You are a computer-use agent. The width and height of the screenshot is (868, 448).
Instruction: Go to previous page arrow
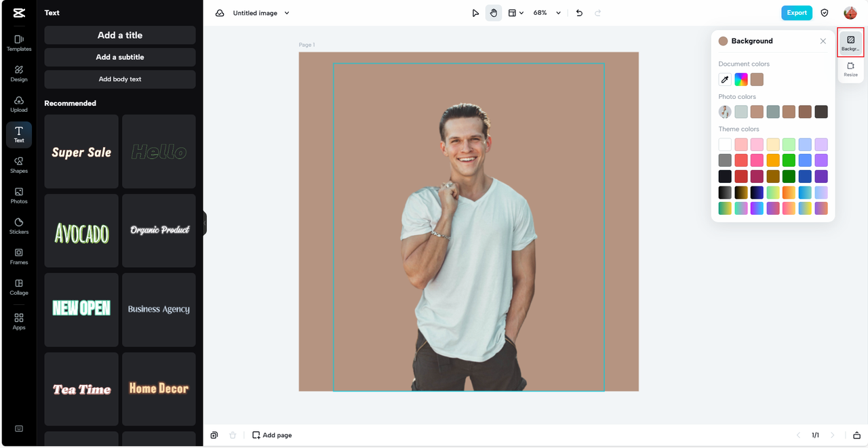coord(798,435)
